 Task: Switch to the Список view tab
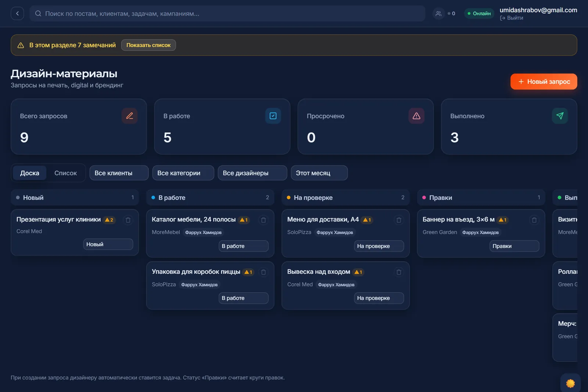(66, 173)
